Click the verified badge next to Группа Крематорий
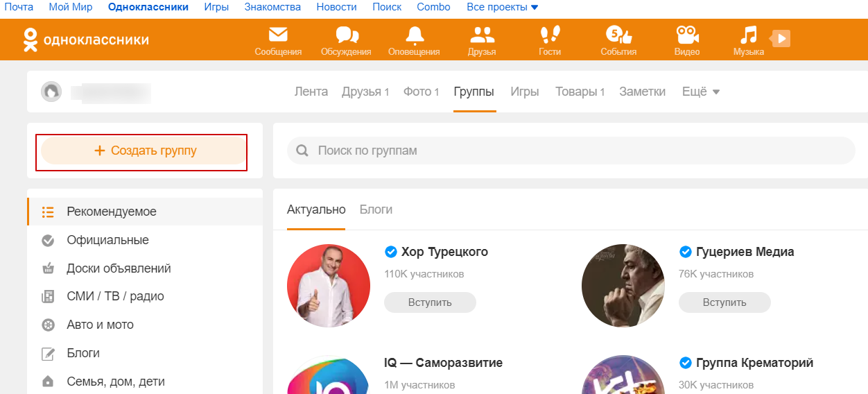Image resolution: width=868 pixels, height=394 pixels. 686,363
